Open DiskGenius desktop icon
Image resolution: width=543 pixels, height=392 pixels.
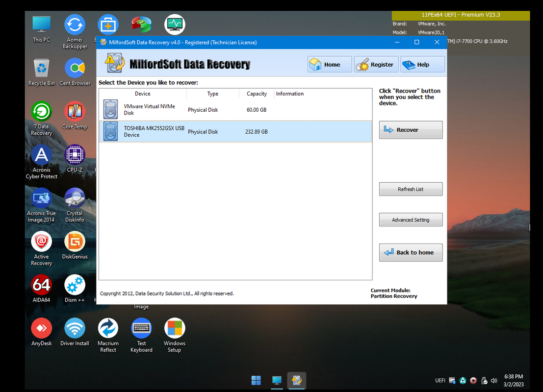75,246
